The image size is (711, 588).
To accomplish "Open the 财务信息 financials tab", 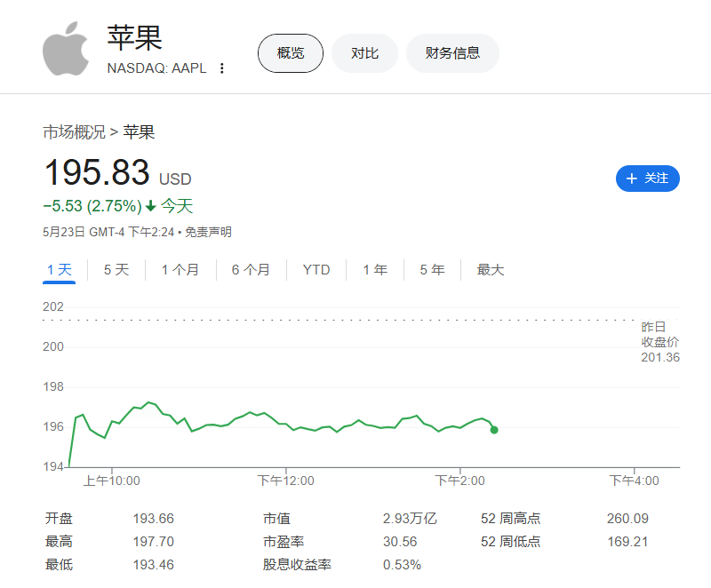I will [452, 53].
